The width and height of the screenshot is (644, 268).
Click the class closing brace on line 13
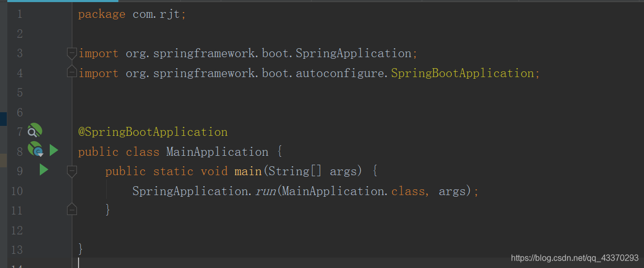[81, 248]
